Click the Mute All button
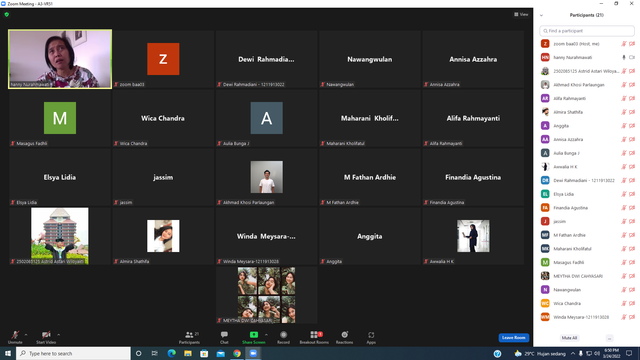 (x=569, y=338)
